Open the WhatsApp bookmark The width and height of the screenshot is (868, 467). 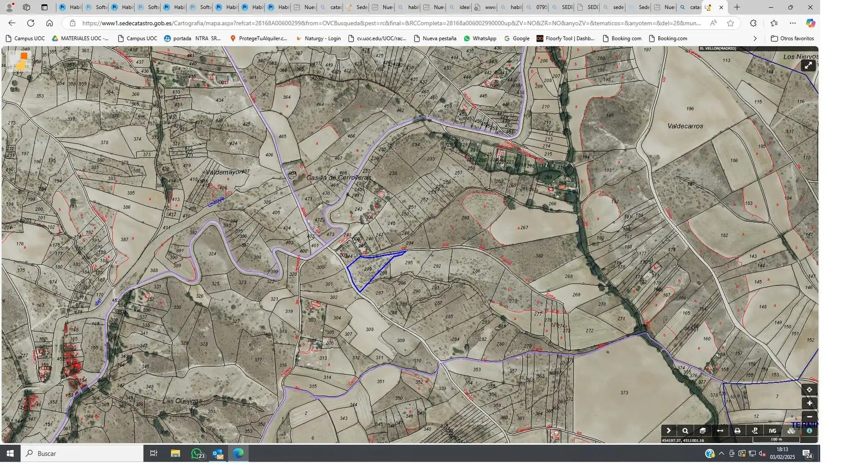tap(480, 38)
